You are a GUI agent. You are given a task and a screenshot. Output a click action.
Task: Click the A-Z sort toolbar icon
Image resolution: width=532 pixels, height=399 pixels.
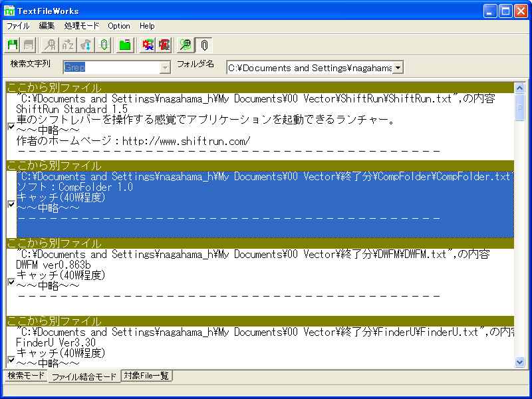68,45
